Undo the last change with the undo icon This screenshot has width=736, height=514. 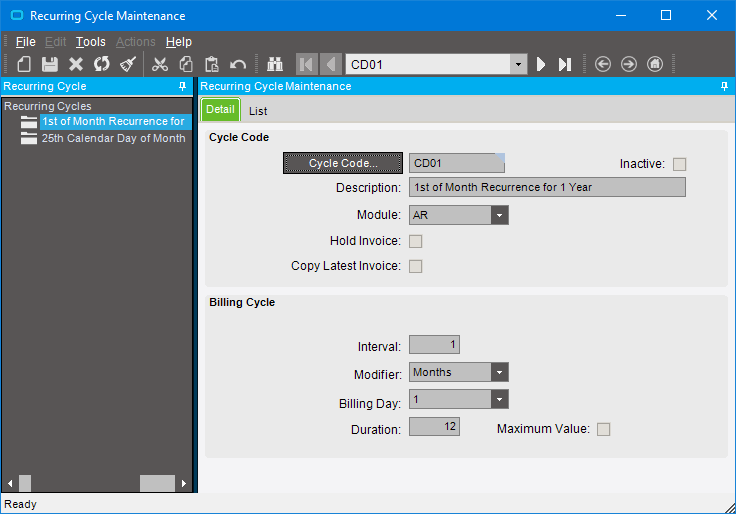(x=238, y=64)
